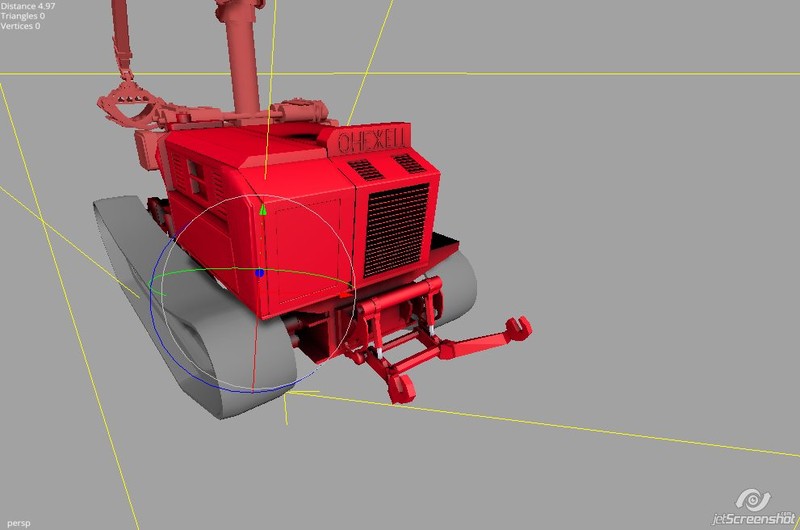Screen dimensions: 800x530
Task: Click the green Y-axis arrow handle
Action: 263,209
